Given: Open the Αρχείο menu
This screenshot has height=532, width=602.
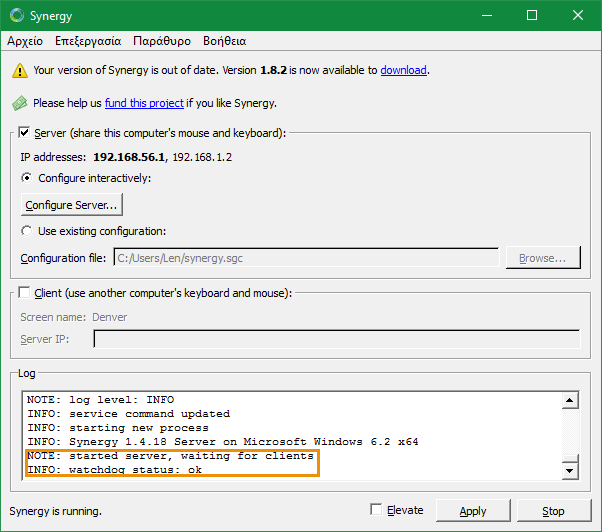Looking at the screenshot, I should [x=25, y=41].
